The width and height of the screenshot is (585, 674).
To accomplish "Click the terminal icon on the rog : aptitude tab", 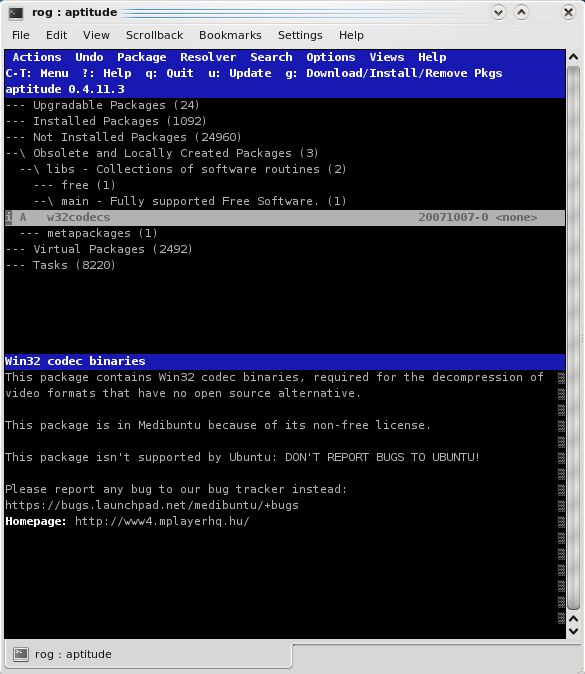I will (x=21, y=654).
